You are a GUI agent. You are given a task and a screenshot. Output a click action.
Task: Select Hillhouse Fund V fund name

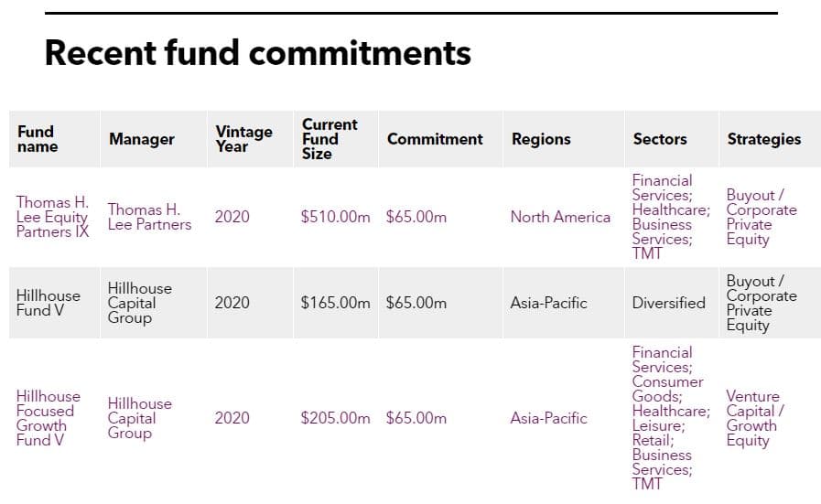pos(49,303)
